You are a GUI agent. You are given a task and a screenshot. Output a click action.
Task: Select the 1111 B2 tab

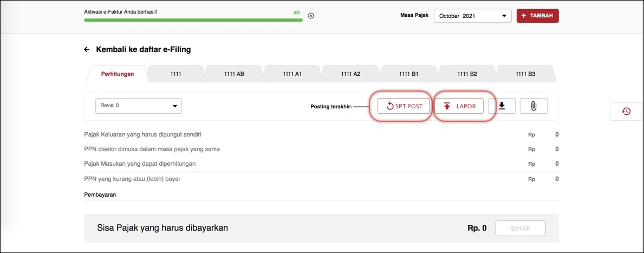pyautogui.click(x=467, y=74)
